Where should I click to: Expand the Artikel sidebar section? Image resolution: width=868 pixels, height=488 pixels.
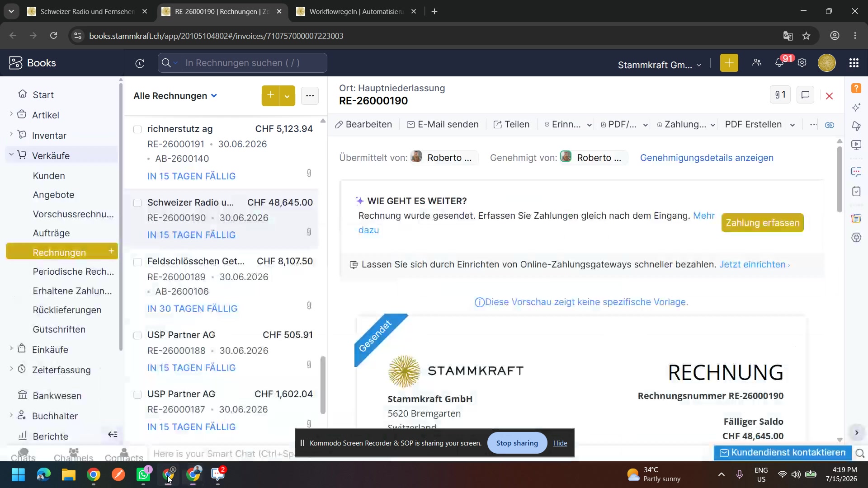[x=11, y=114]
